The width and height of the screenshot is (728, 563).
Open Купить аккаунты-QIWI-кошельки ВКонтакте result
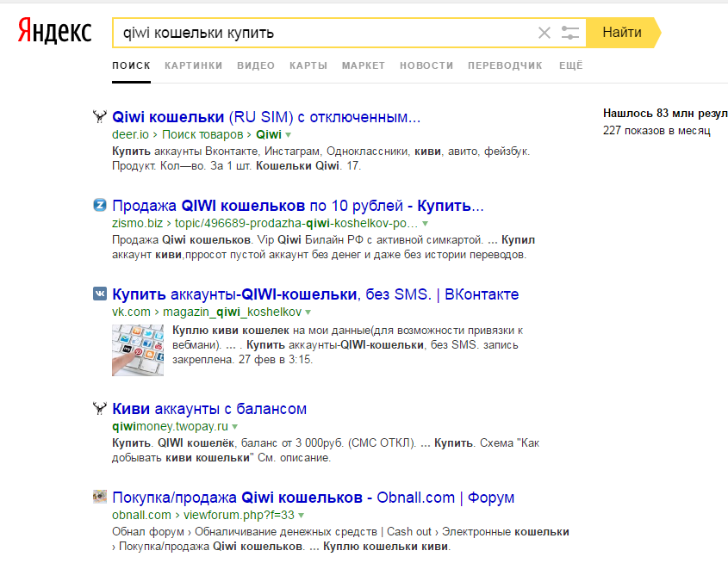tap(315, 294)
